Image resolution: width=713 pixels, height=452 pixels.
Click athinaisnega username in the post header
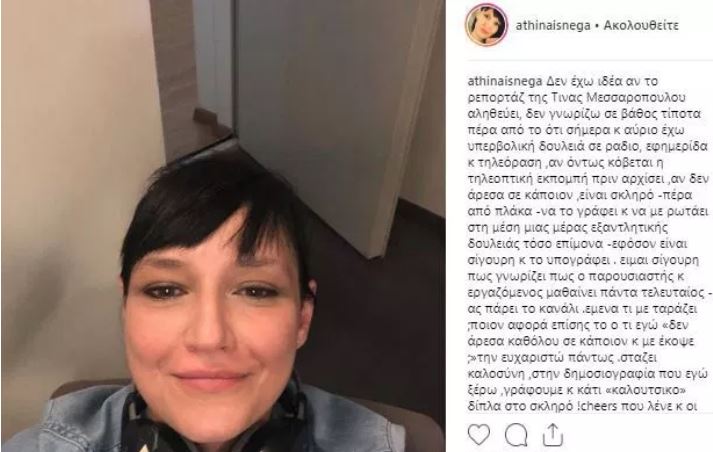[x=552, y=25]
